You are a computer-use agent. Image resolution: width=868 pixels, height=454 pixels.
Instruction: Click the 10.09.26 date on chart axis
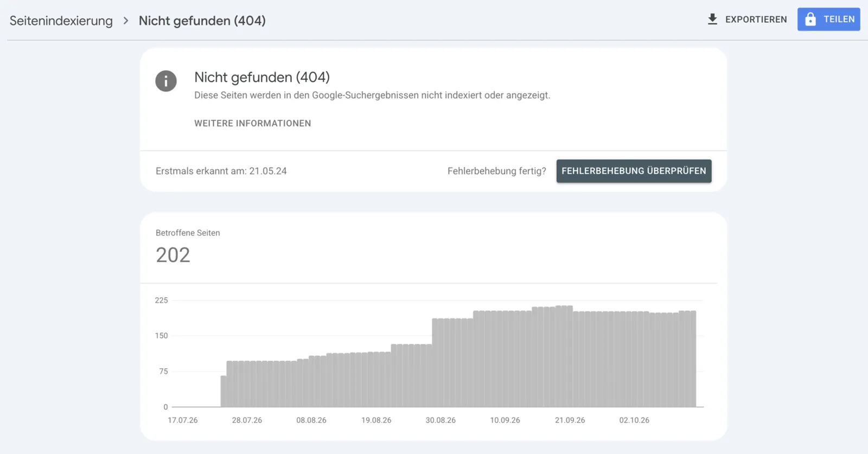coord(505,420)
